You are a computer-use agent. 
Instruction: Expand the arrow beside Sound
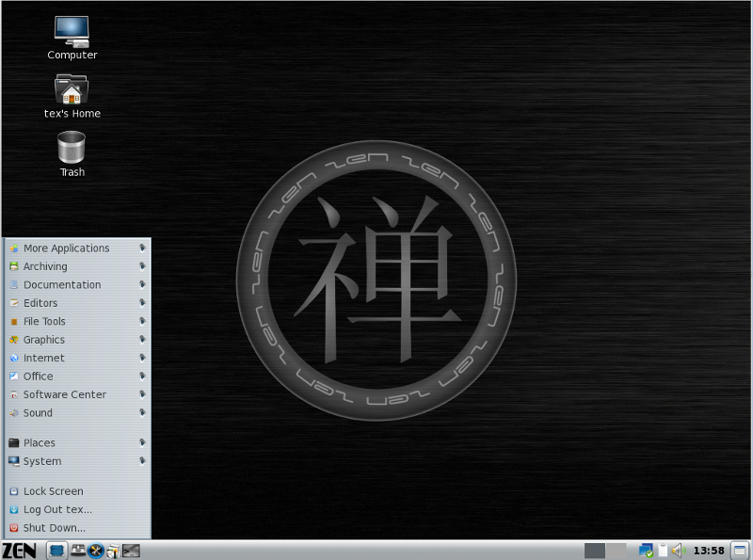pos(143,412)
